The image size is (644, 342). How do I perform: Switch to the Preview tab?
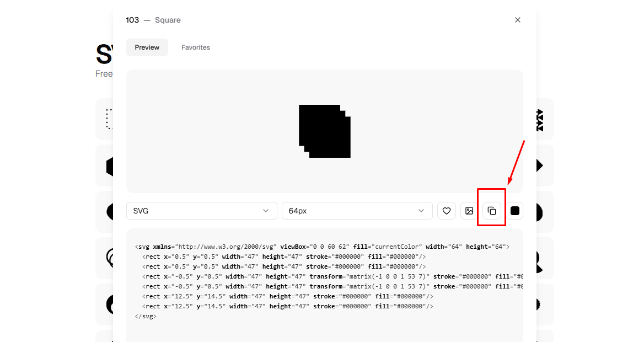[147, 47]
